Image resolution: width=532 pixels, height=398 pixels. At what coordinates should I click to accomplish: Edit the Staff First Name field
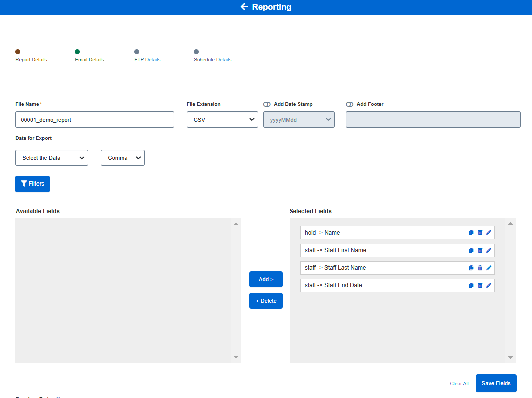pyautogui.click(x=489, y=250)
